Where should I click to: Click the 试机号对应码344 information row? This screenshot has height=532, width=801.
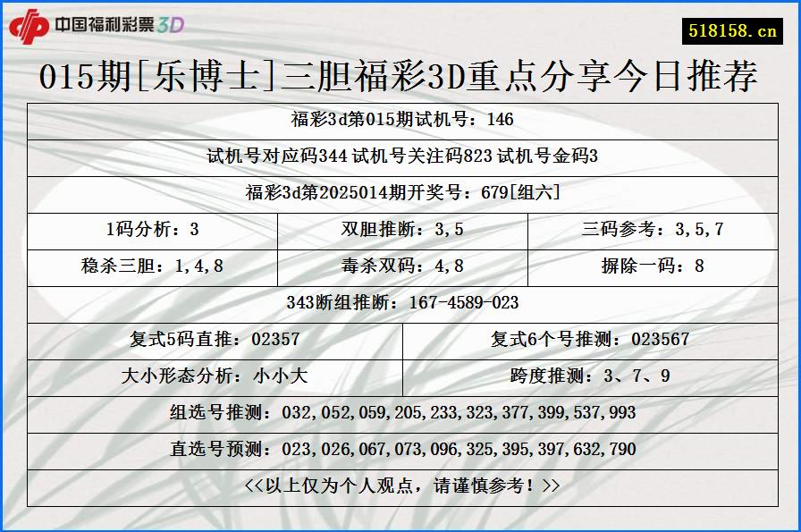pos(400,157)
